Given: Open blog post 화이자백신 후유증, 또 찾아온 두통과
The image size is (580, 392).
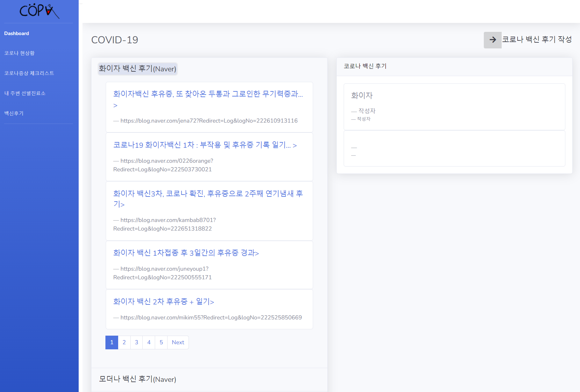Looking at the screenshot, I should 208,99.
